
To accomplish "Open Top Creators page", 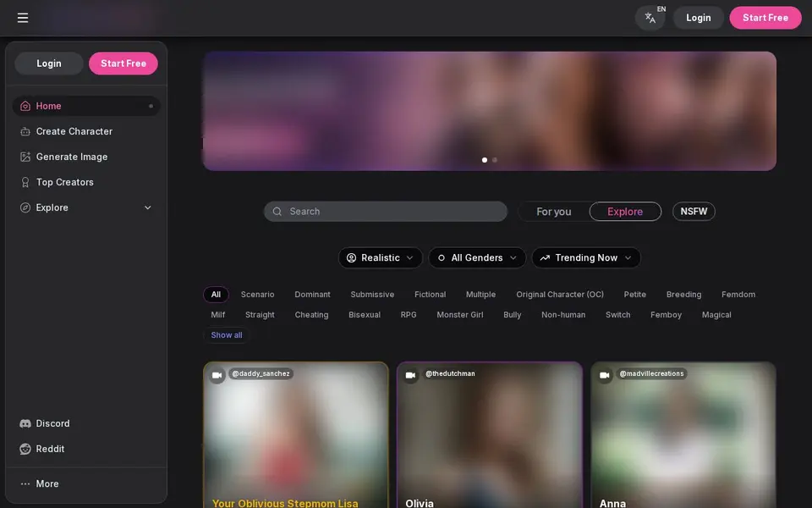I will point(86,182).
